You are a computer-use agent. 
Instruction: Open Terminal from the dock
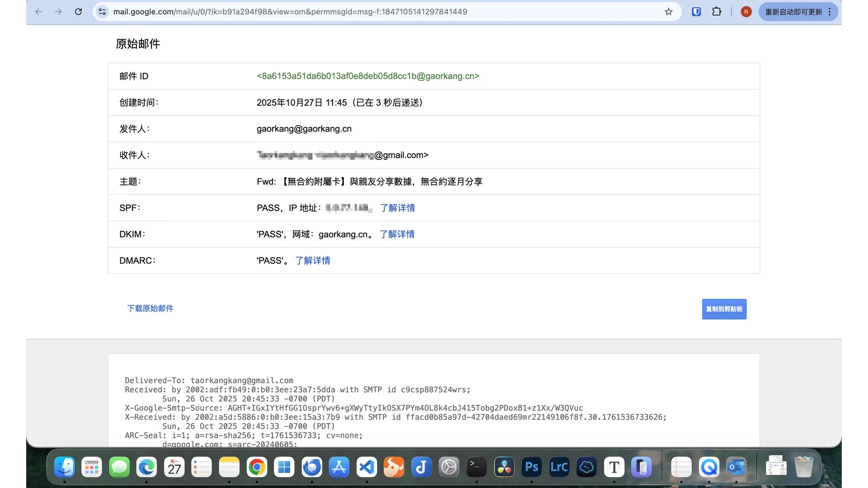pyautogui.click(x=476, y=467)
